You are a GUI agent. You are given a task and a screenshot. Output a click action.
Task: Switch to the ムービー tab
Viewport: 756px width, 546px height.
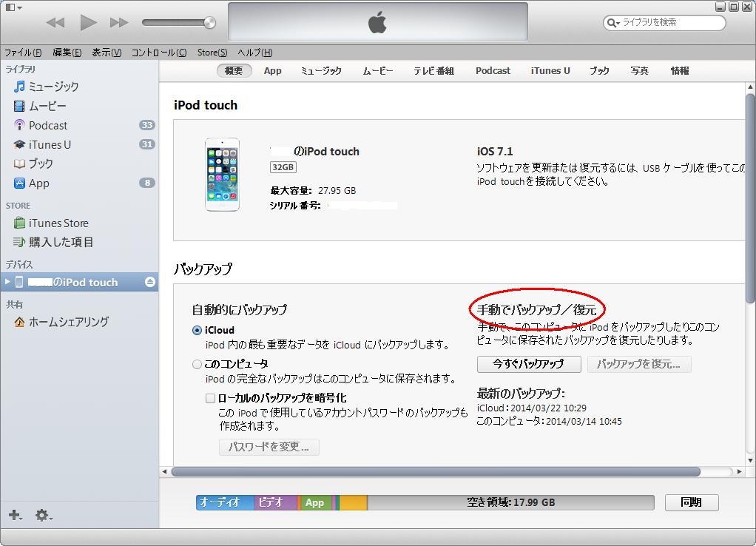click(x=378, y=70)
